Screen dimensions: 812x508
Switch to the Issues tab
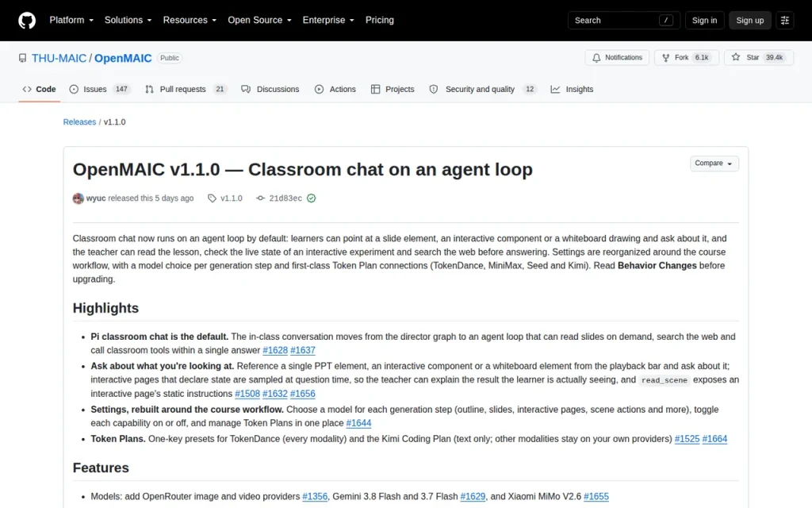(x=99, y=89)
